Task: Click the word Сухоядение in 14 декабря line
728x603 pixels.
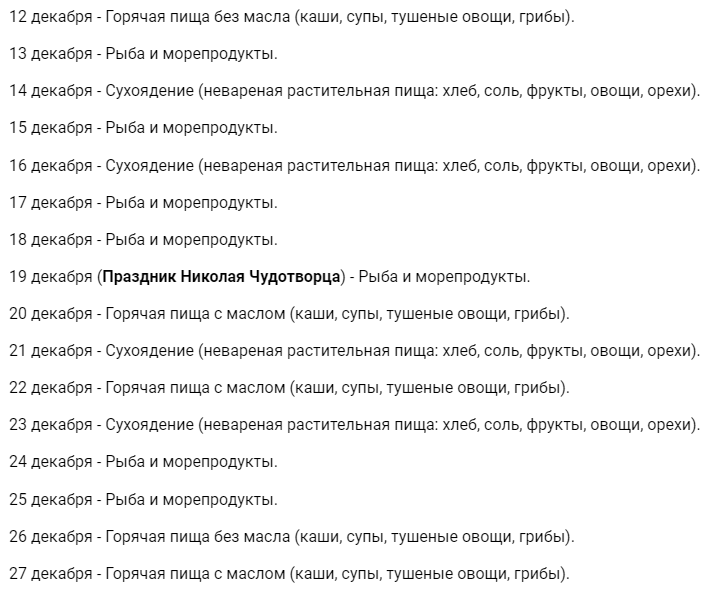Action: click(149, 91)
